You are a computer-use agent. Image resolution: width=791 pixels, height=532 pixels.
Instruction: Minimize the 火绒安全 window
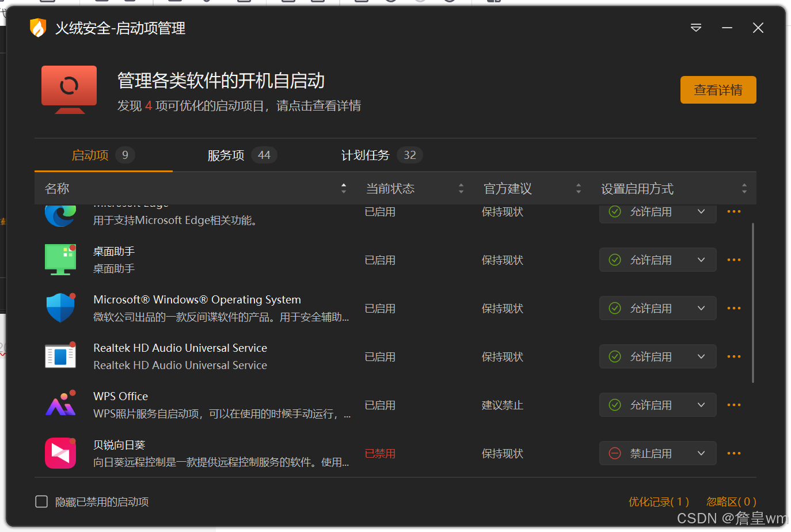click(x=727, y=28)
